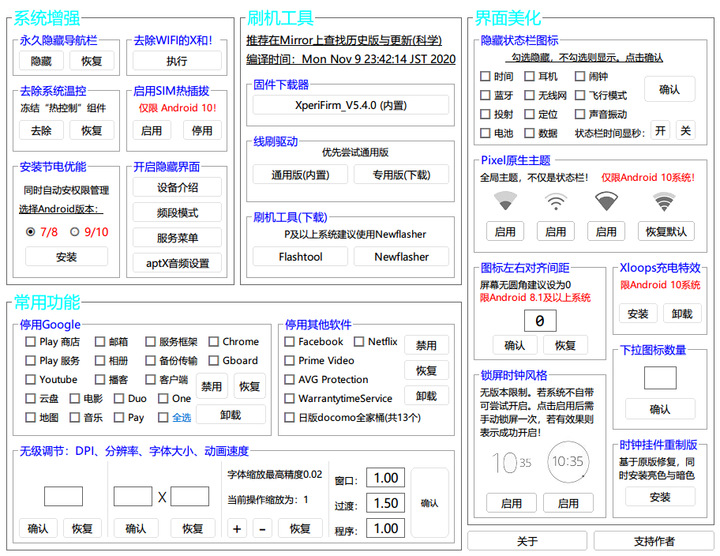Viewport: 720px width, 556px height.
Task: Turn status bar seconds 开
Action: click(660, 130)
